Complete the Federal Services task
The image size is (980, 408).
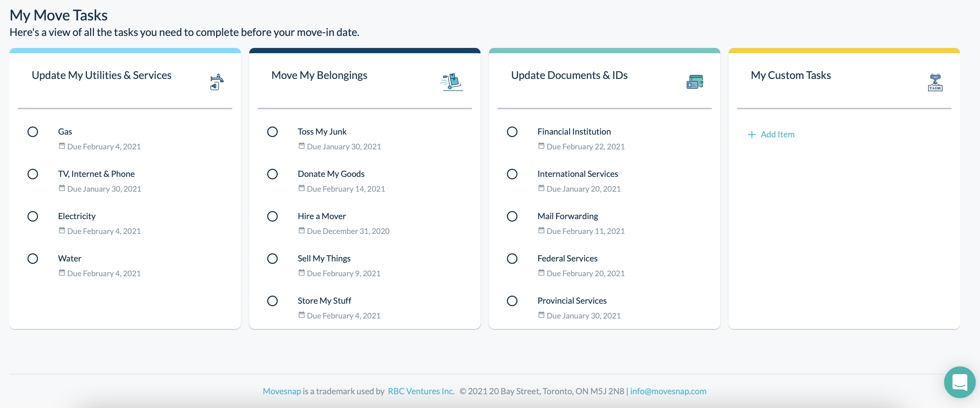point(512,259)
